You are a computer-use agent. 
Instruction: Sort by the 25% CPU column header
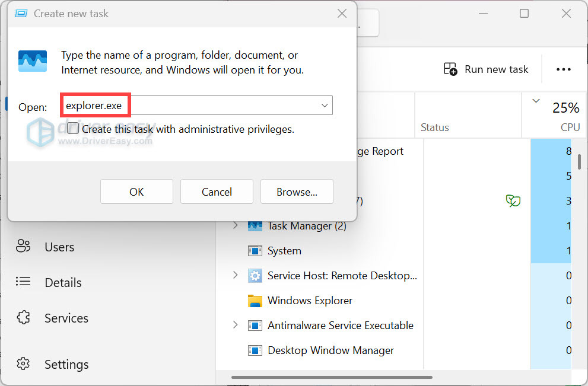point(554,115)
